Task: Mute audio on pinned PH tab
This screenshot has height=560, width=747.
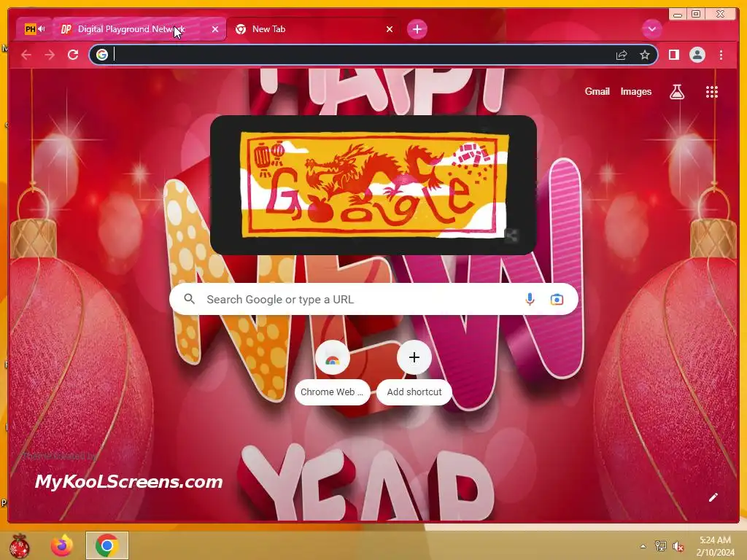Action: [42, 29]
